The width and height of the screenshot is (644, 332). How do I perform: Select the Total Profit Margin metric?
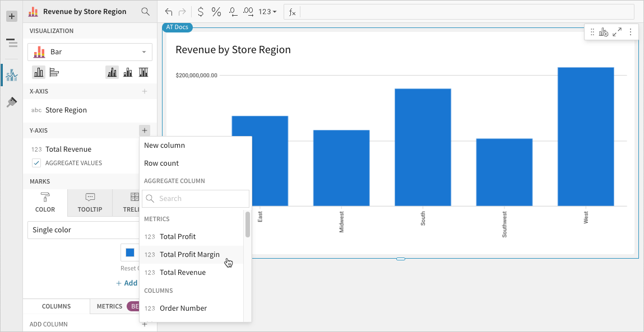[192, 254]
